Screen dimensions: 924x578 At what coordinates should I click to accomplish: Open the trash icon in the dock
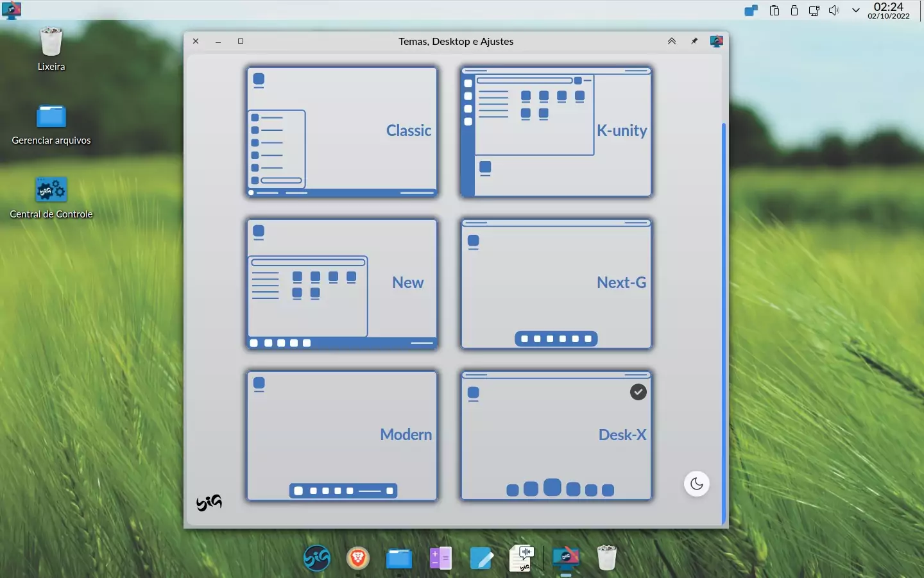(x=607, y=557)
